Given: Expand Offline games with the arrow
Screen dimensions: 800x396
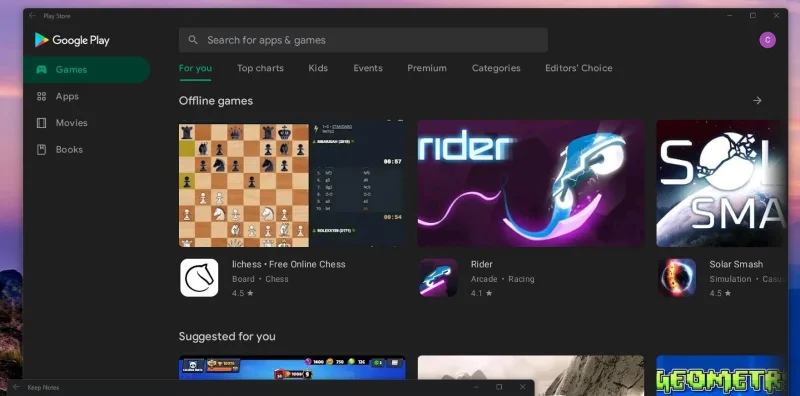Looking at the screenshot, I should point(757,101).
